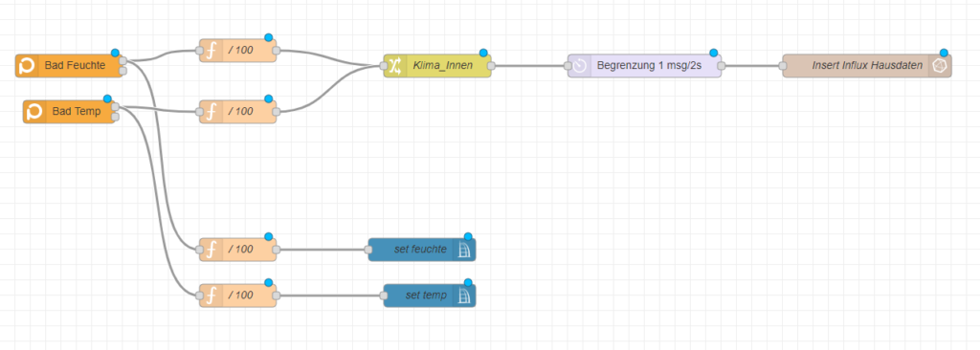
Task: Select the Insert Influx Hausdaten node
Action: (x=867, y=66)
